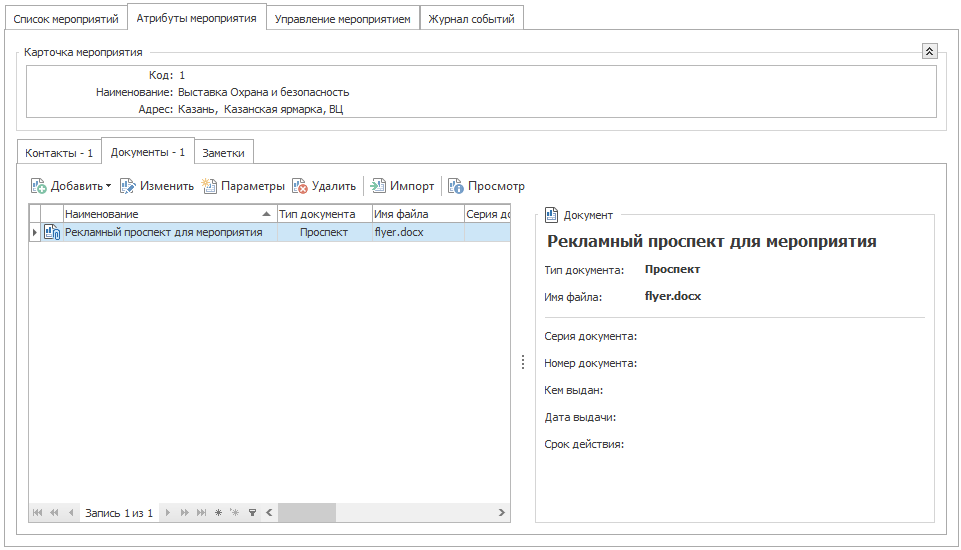Screen dimensions: 961x550
Task: Click the Кем выдан label
Action: pyautogui.click(x=574, y=390)
